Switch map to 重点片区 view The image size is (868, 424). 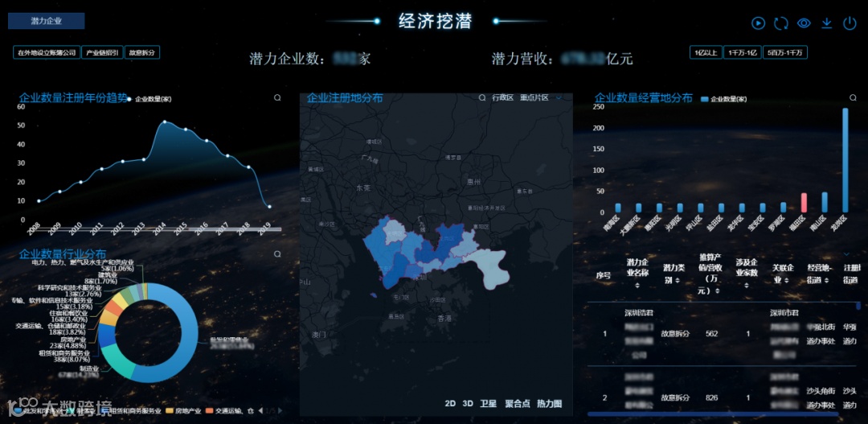tap(534, 97)
